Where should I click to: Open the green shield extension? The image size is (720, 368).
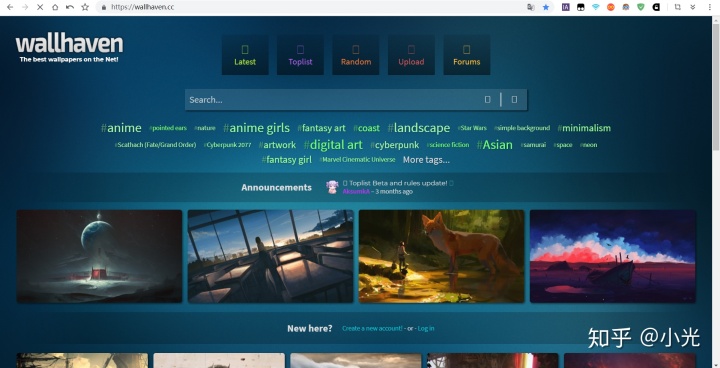pos(641,7)
